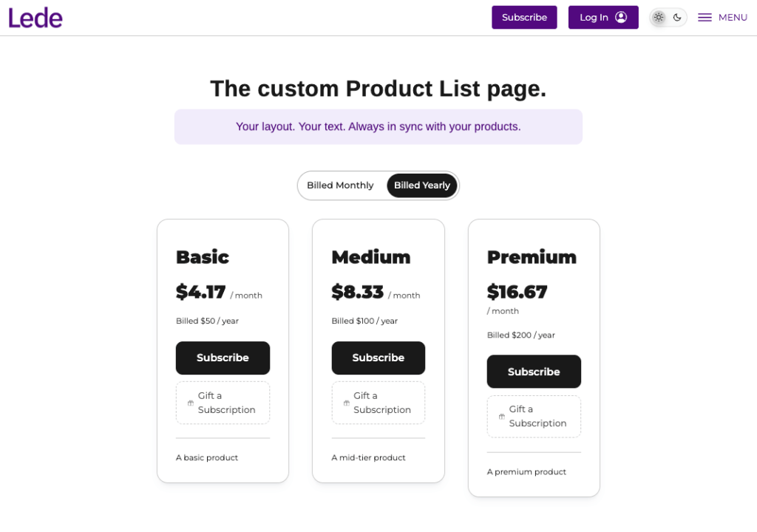Viewport: 757px width, 532px height.
Task: Select the Billed Yearly option
Action: [x=421, y=185]
